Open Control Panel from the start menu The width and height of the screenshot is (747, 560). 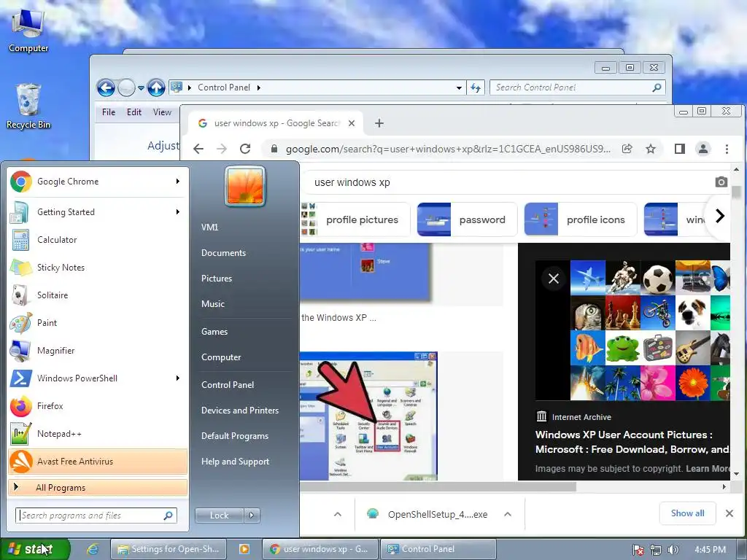point(228,385)
